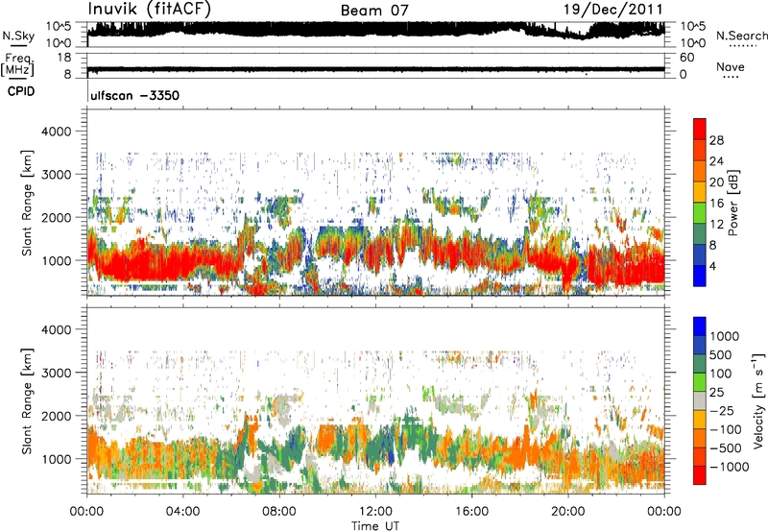Pick the green Power swatch between 12 and 16 dB
The width and height of the screenshot is (768, 532).
(x=700, y=212)
